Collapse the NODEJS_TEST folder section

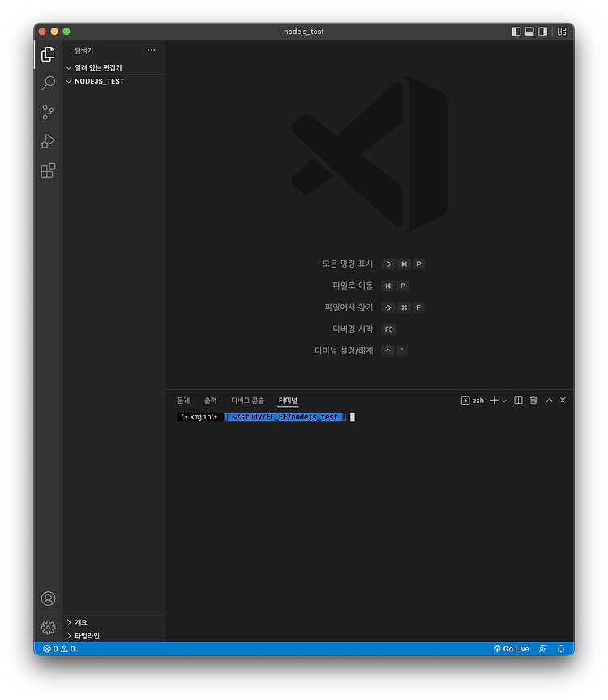point(114,81)
